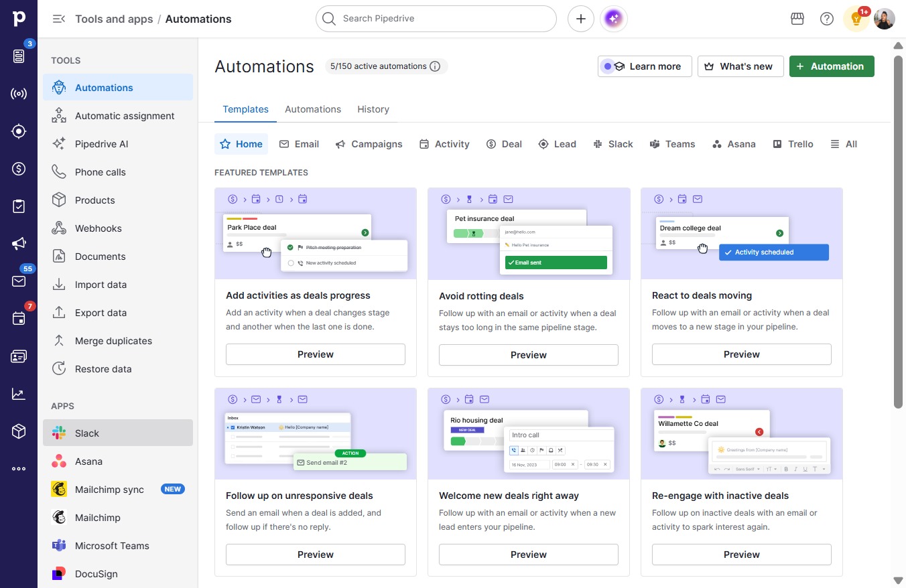Collapse the sidebar menu toggle icon

click(59, 19)
